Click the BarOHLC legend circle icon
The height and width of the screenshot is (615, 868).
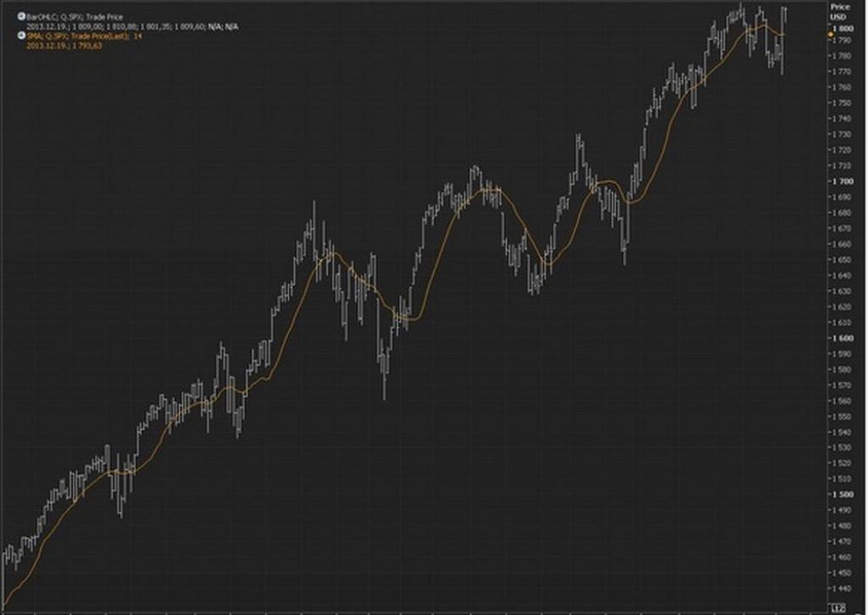click(x=22, y=16)
